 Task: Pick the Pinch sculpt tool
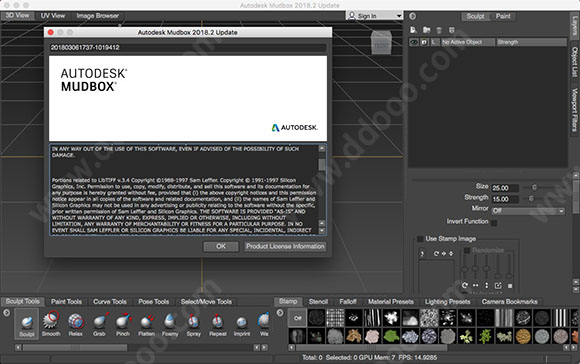[x=123, y=324]
